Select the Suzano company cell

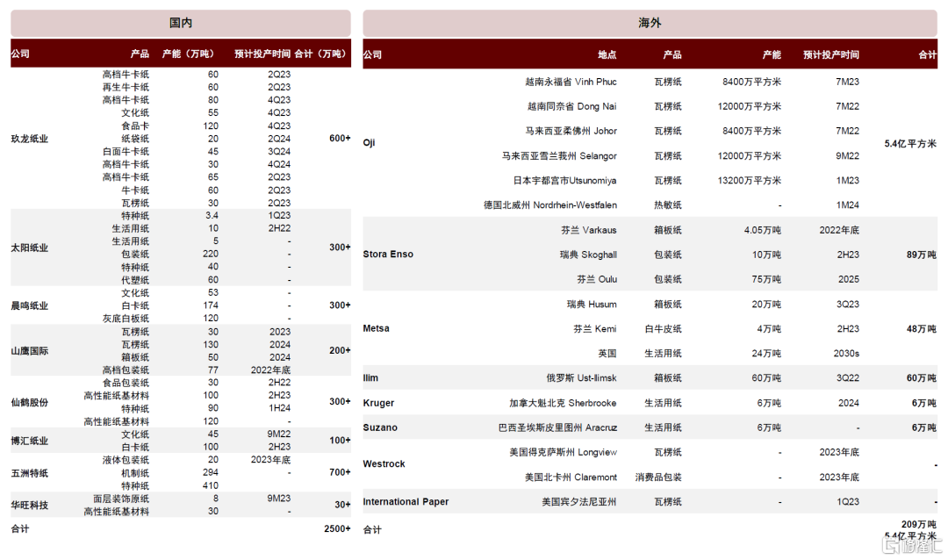click(380, 427)
